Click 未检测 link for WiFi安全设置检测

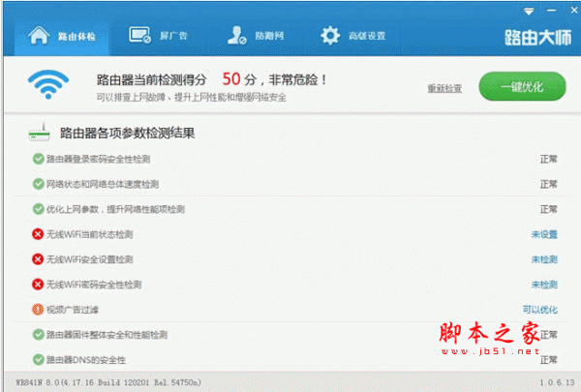544,259
